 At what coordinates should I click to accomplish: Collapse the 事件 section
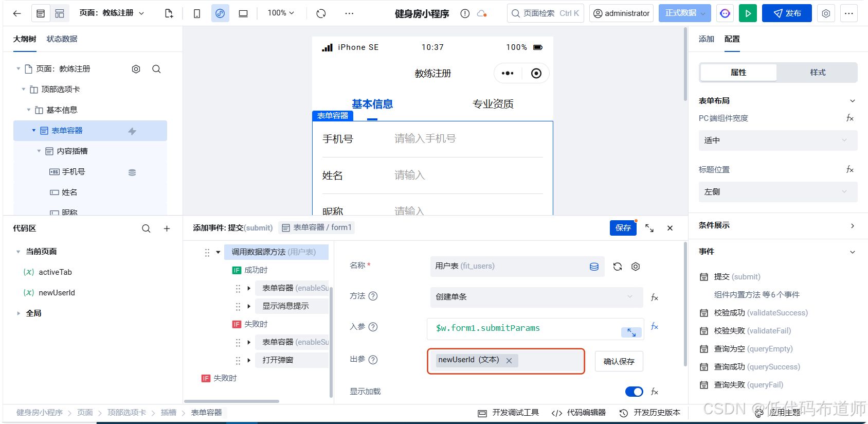853,252
